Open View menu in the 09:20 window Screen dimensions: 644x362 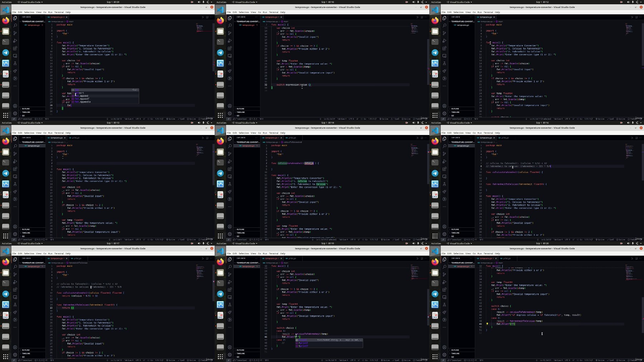[x=468, y=254]
